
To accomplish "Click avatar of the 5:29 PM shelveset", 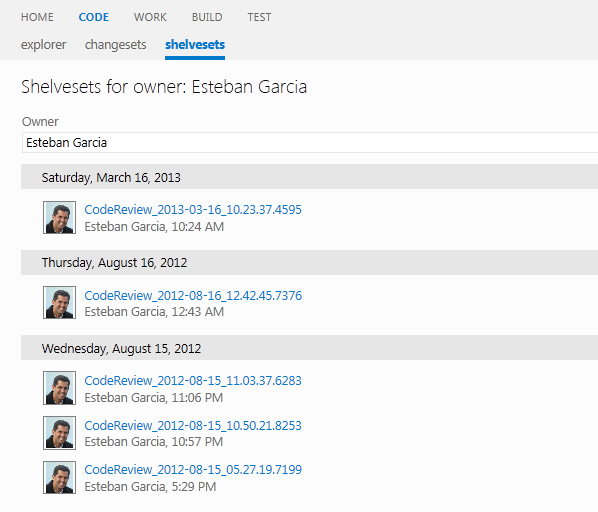I will tap(59, 478).
